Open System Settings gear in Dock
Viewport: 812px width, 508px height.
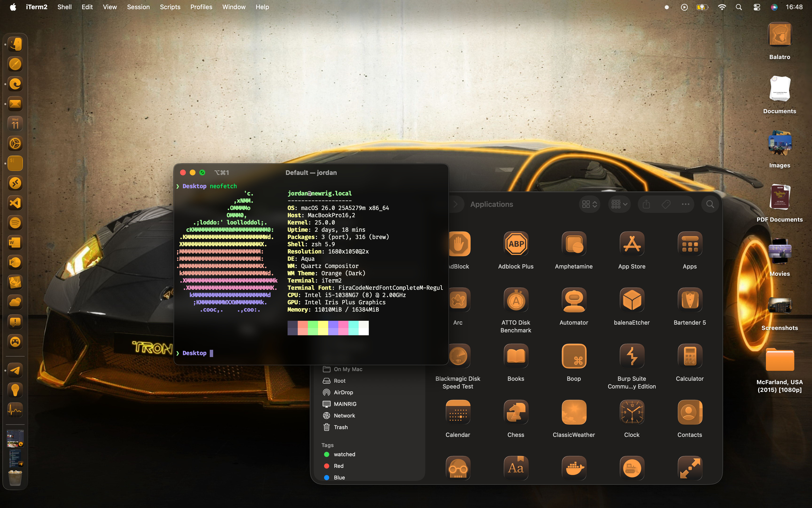coord(15,143)
